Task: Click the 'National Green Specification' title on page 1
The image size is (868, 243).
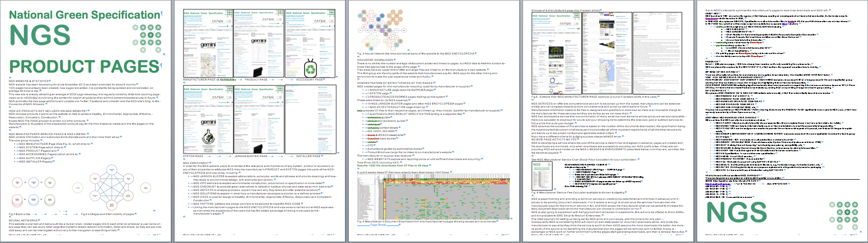Action: point(85,15)
